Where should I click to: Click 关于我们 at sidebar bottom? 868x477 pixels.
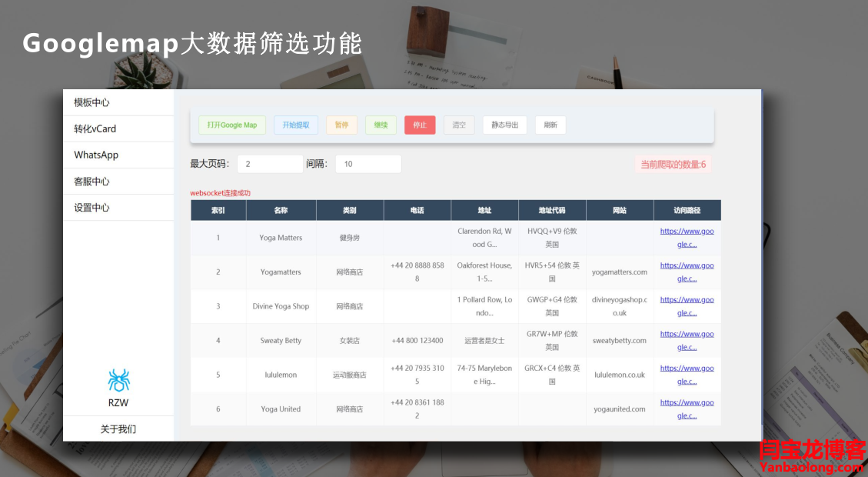tap(118, 429)
